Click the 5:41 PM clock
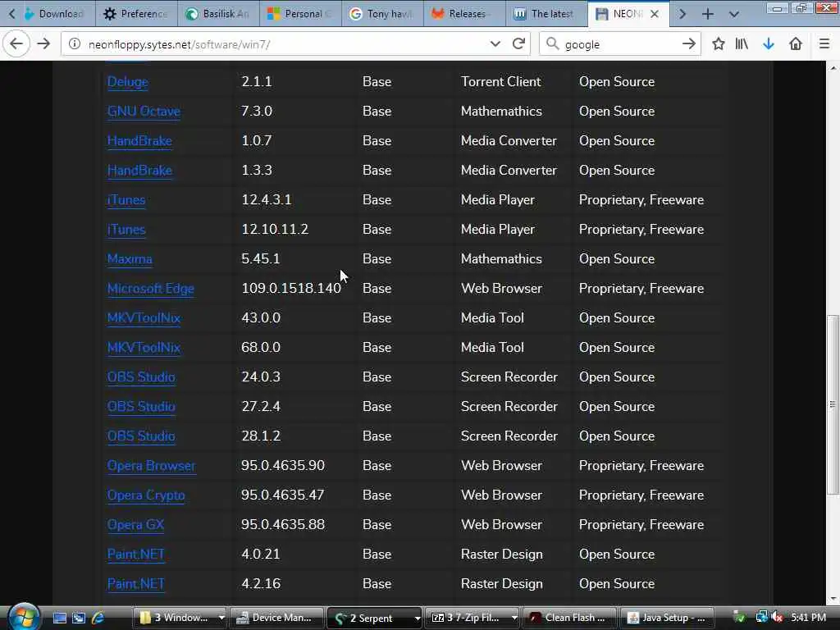The image size is (840, 630). 808,618
